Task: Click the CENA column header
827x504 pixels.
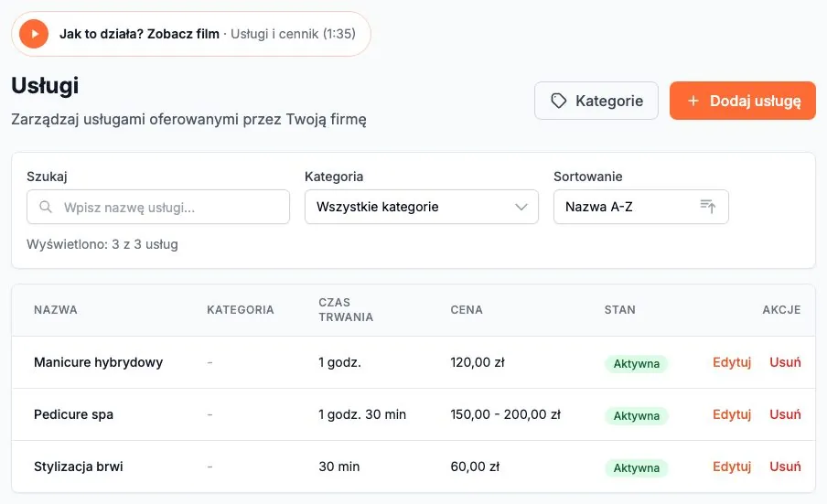Action: coord(467,310)
